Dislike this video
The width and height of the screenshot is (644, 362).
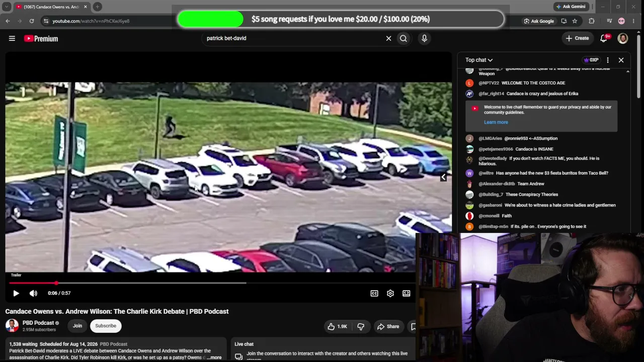[x=361, y=327]
